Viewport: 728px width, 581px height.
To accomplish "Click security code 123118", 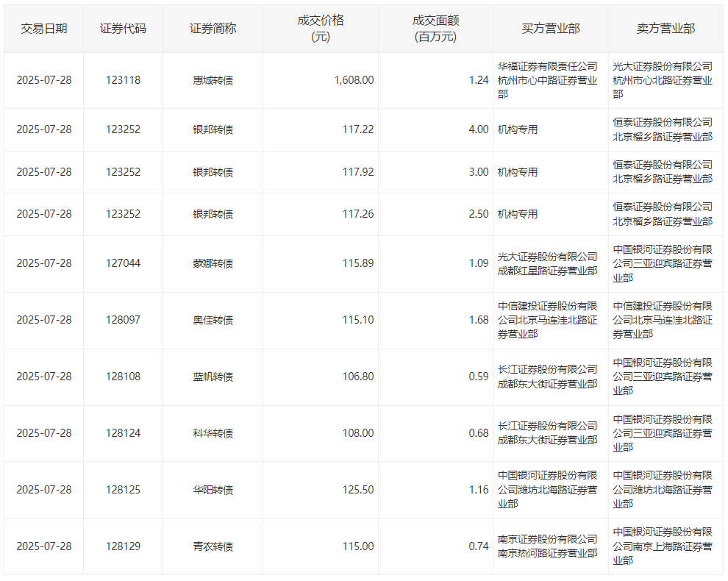I will click(x=123, y=80).
